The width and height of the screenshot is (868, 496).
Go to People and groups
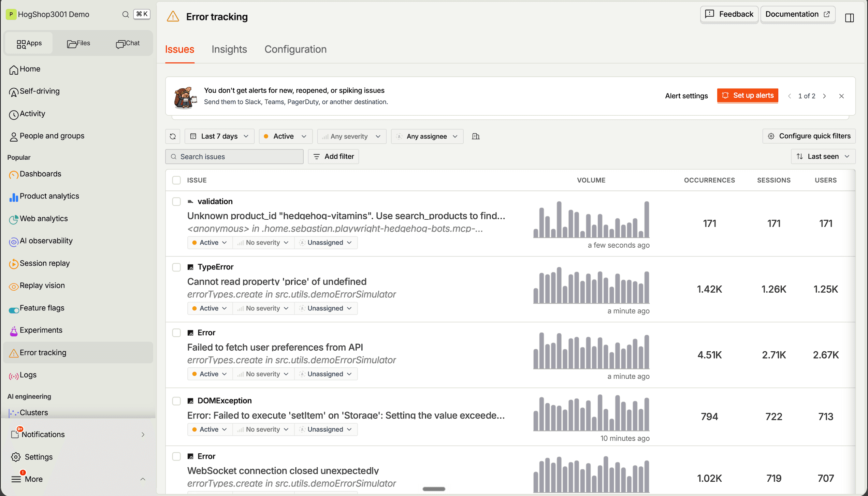78,136
